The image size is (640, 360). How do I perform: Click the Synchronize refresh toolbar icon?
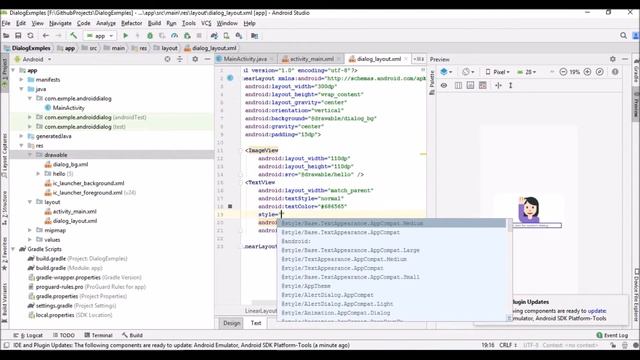pyautogui.click(x=30, y=36)
